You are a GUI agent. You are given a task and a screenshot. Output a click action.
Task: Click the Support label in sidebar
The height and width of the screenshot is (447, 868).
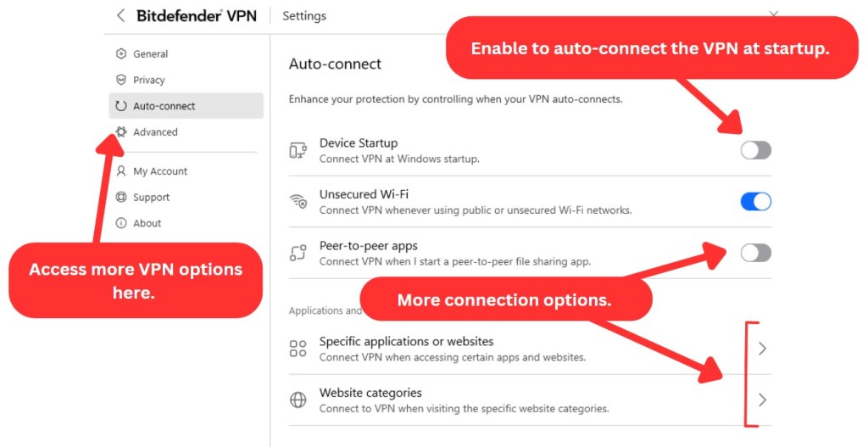[151, 198]
